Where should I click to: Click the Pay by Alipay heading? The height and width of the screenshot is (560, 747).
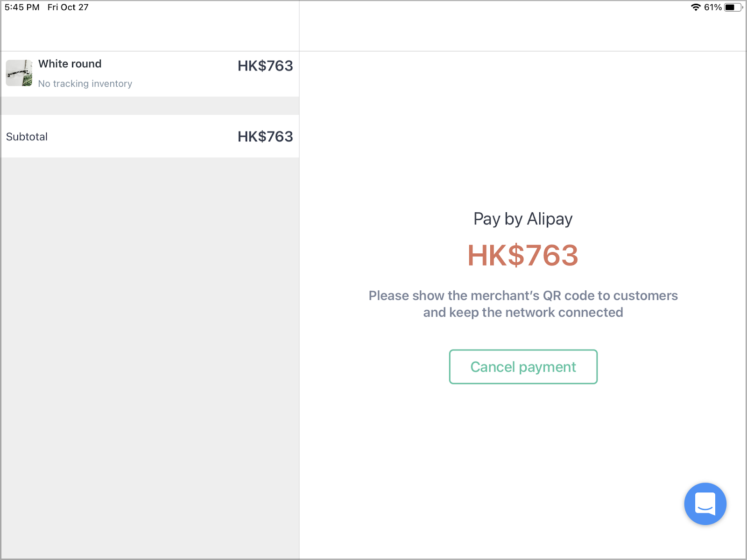coord(523,219)
